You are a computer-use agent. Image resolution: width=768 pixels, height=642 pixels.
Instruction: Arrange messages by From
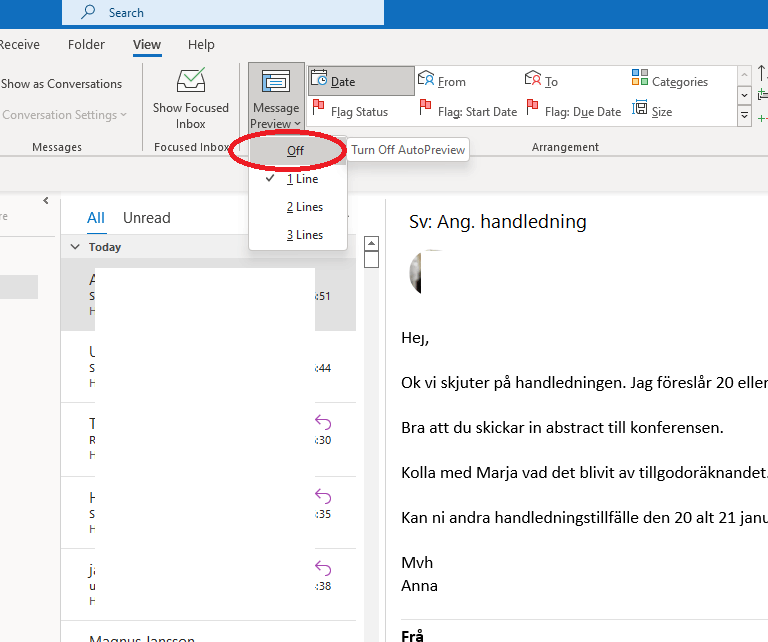pos(442,81)
